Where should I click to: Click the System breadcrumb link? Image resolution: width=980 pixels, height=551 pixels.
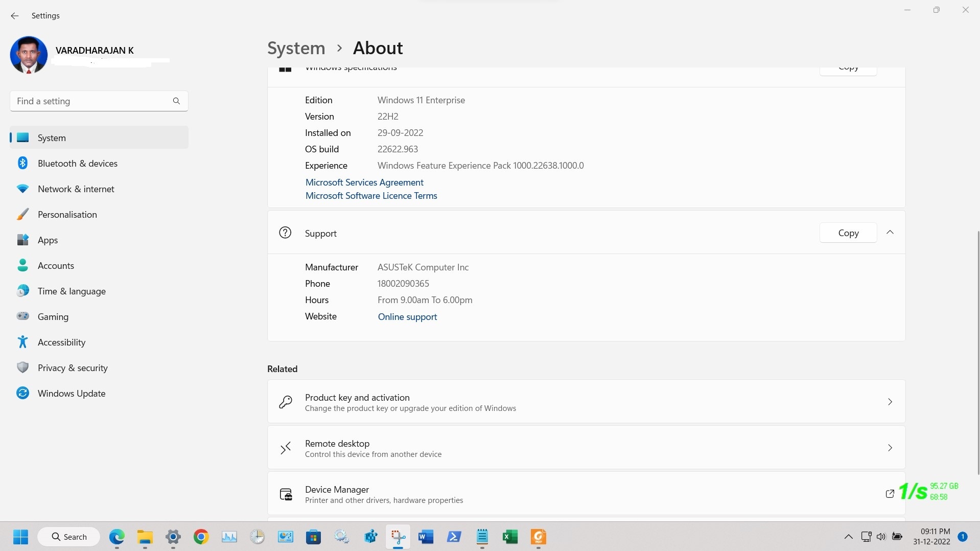pyautogui.click(x=296, y=48)
